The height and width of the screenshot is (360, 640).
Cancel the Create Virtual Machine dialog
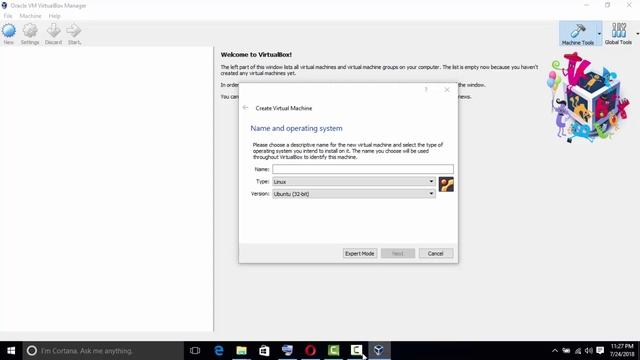[x=436, y=253]
